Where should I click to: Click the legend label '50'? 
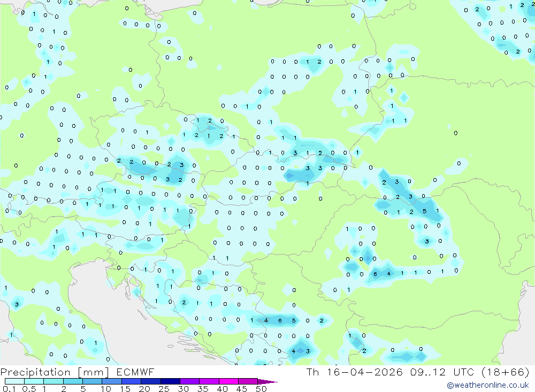pyautogui.click(x=261, y=389)
